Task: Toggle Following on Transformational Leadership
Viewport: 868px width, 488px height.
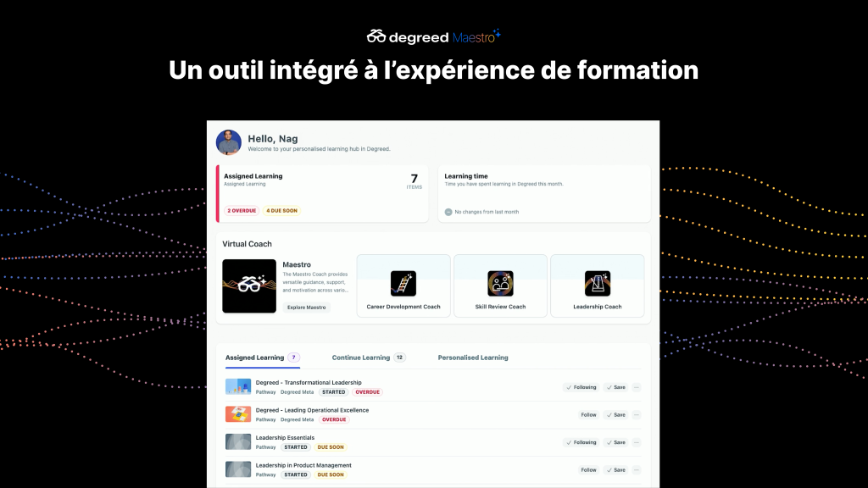Action: point(581,387)
